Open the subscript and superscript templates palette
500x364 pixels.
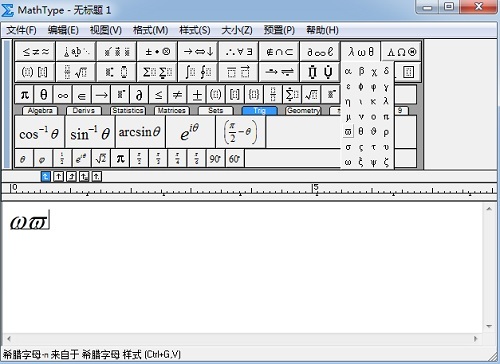click(x=117, y=72)
